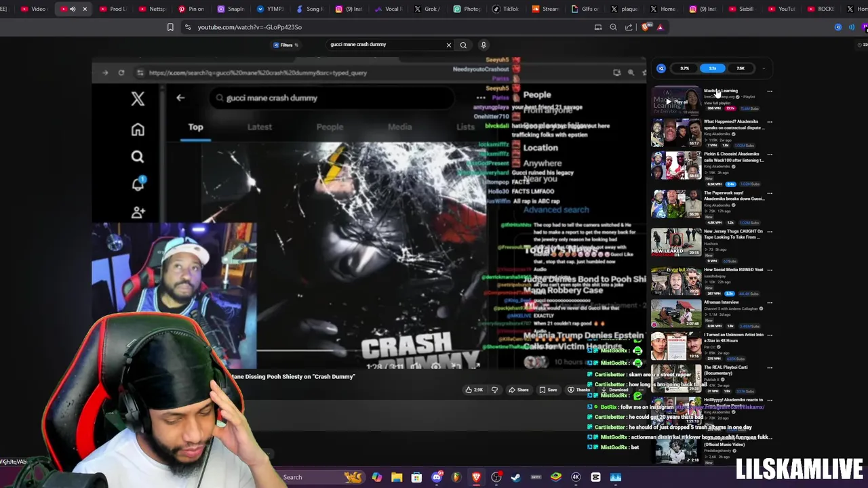The width and height of the screenshot is (868, 488).
Task: Open 'How Social Media RUINED Yeat' video
Action: tap(732, 270)
